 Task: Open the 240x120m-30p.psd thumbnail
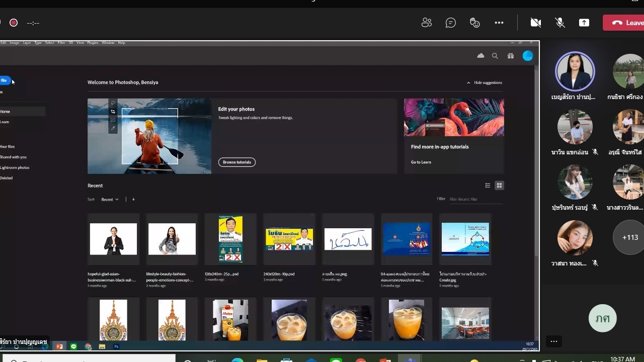tap(289, 239)
